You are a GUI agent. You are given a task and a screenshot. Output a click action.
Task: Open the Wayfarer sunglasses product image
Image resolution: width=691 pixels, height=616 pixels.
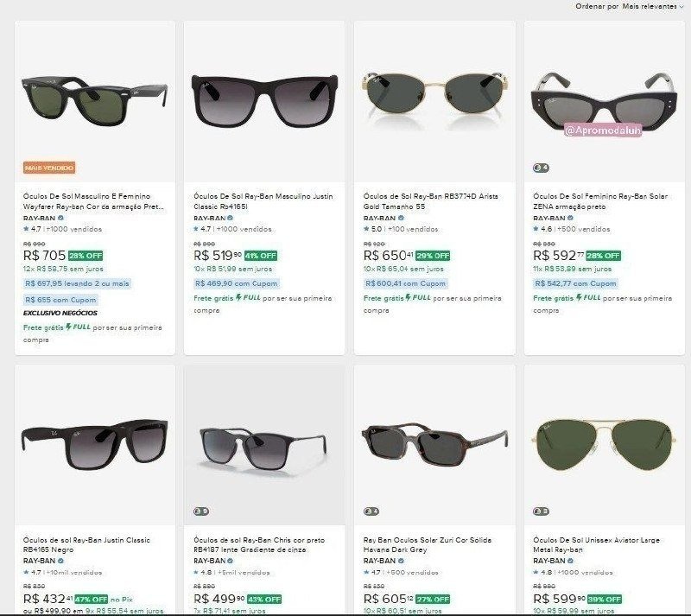pyautogui.click(x=95, y=101)
